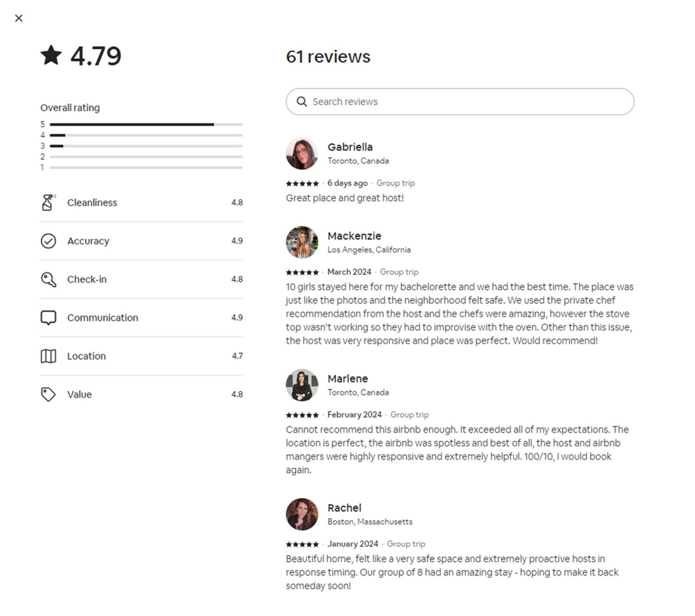Close the reviews modal with X
This screenshot has height=616, width=695.
[x=19, y=18]
